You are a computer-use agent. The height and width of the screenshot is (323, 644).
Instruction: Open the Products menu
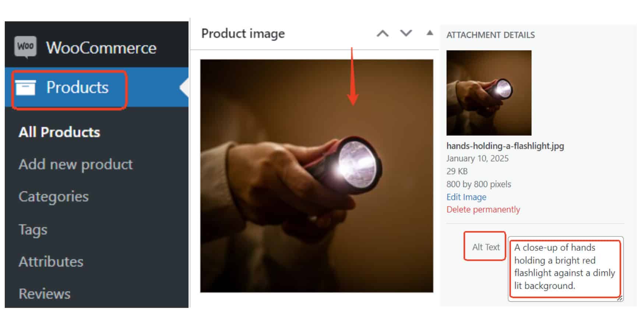[77, 88]
